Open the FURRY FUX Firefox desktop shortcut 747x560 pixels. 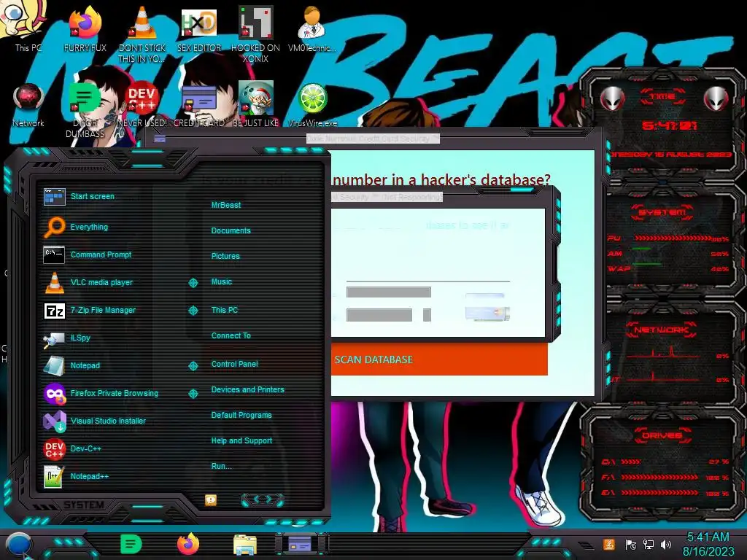point(85,28)
